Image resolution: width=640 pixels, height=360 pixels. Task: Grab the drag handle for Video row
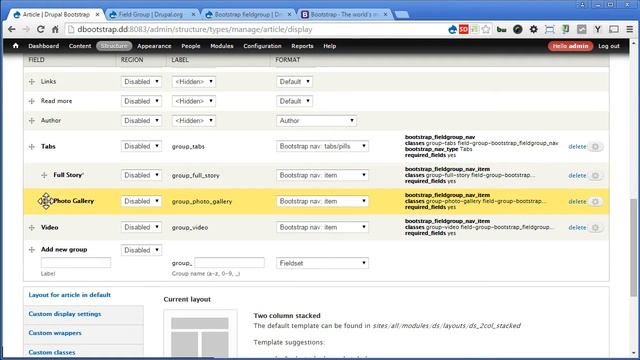(32, 227)
